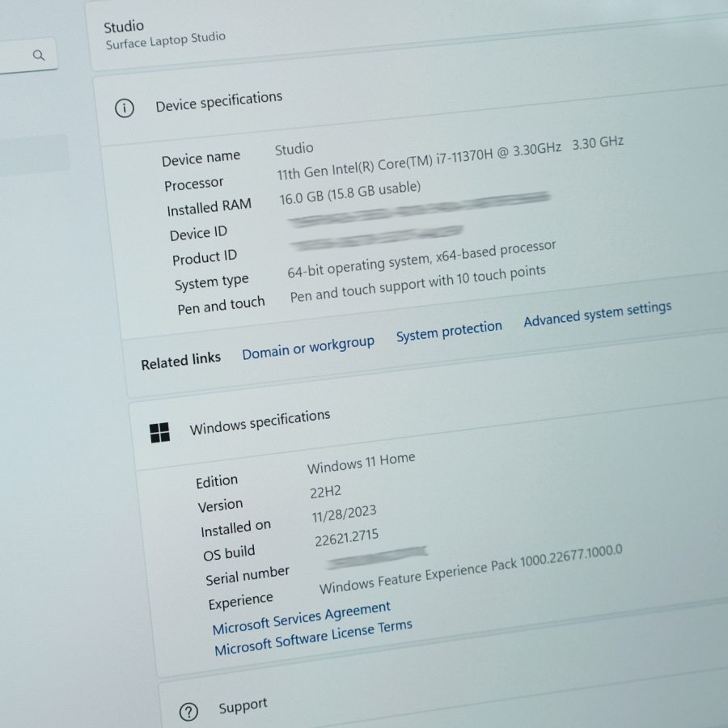
Task: Select the Windows 11 Home edition value
Action: [x=361, y=463]
